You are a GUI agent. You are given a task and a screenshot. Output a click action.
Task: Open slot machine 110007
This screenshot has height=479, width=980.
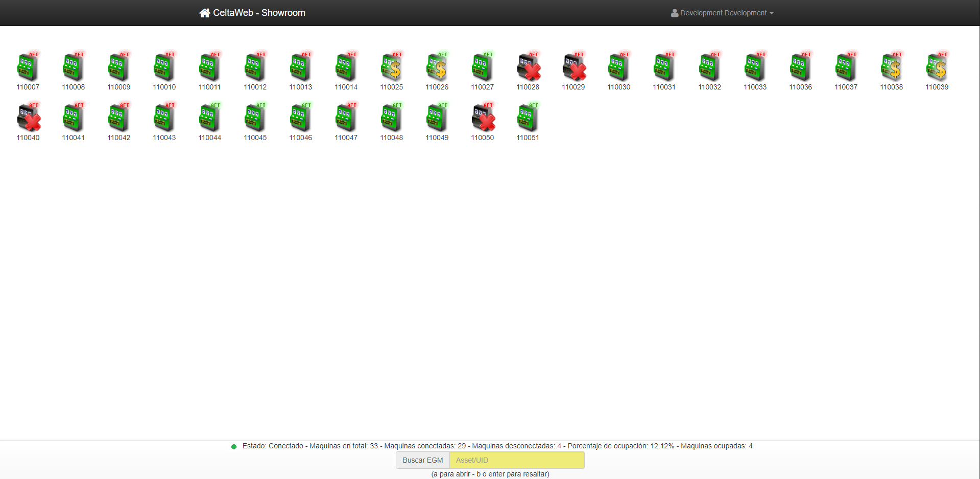tap(28, 67)
